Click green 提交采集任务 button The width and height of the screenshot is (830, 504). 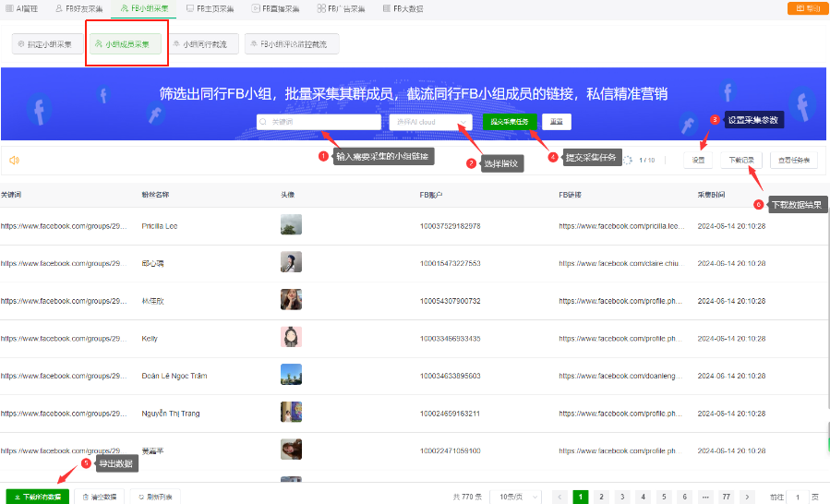tap(510, 122)
